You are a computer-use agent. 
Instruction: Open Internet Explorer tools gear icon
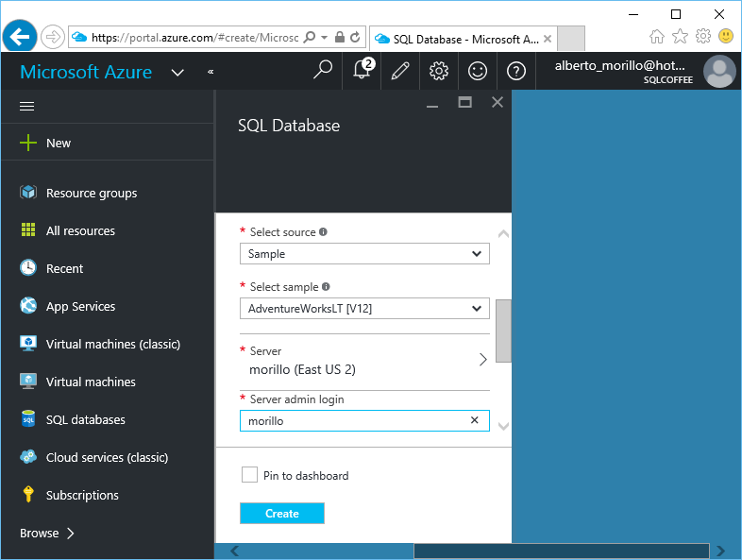click(x=703, y=36)
